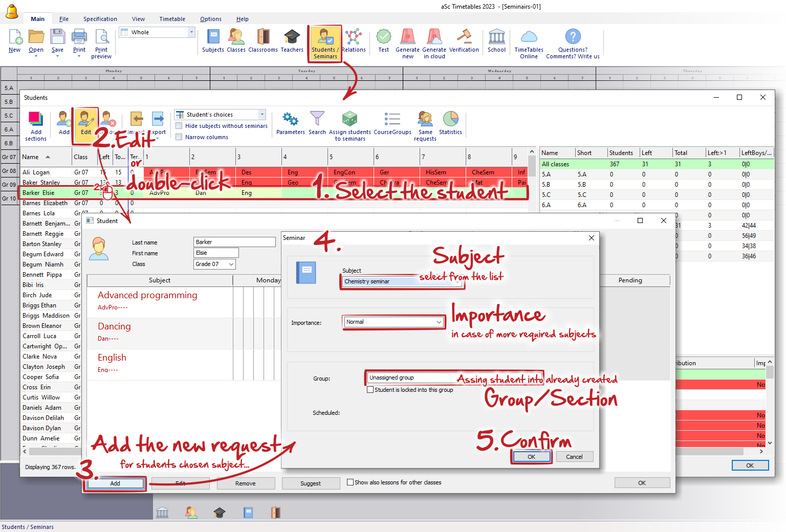Open the Help menu

click(x=243, y=19)
